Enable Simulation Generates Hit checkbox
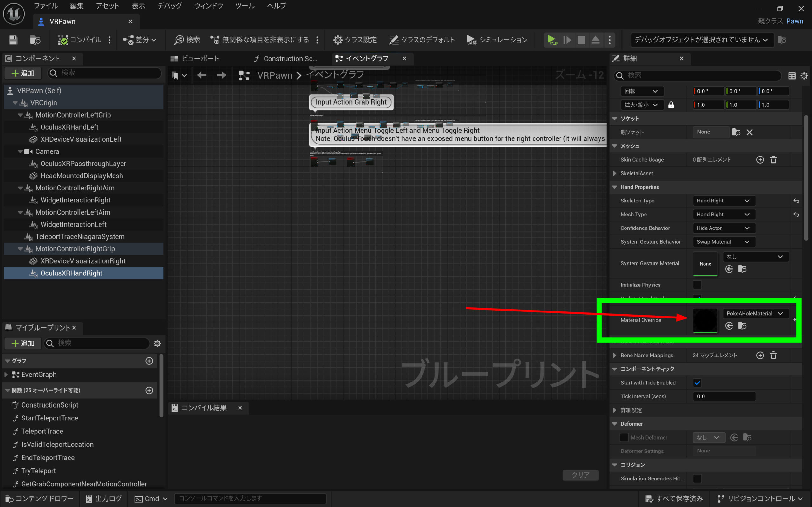This screenshot has width=812, height=507. click(x=697, y=478)
